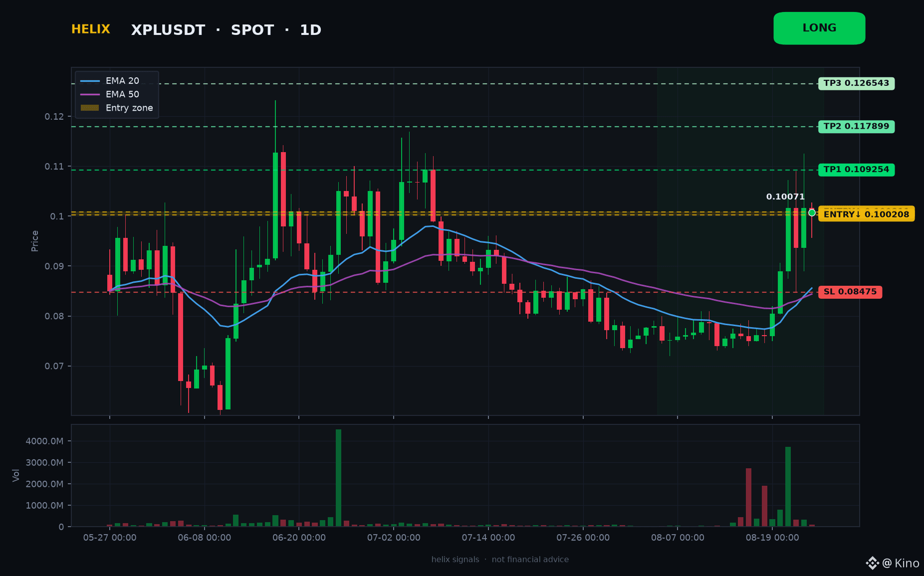Select the TP2 0.117899 target label
The height and width of the screenshot is (576, 924).
pyautogui.click(x=856, y=127)
